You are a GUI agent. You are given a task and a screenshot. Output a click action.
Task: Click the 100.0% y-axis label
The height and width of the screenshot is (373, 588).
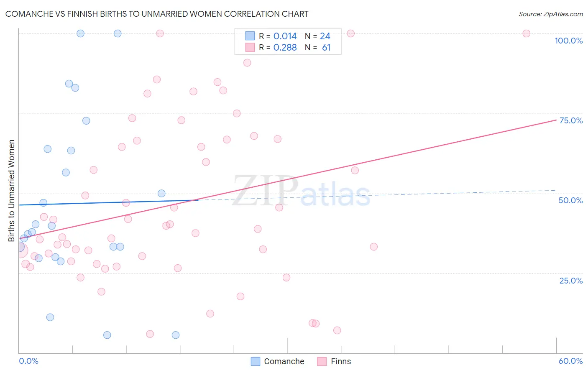[x=569, y=41]
